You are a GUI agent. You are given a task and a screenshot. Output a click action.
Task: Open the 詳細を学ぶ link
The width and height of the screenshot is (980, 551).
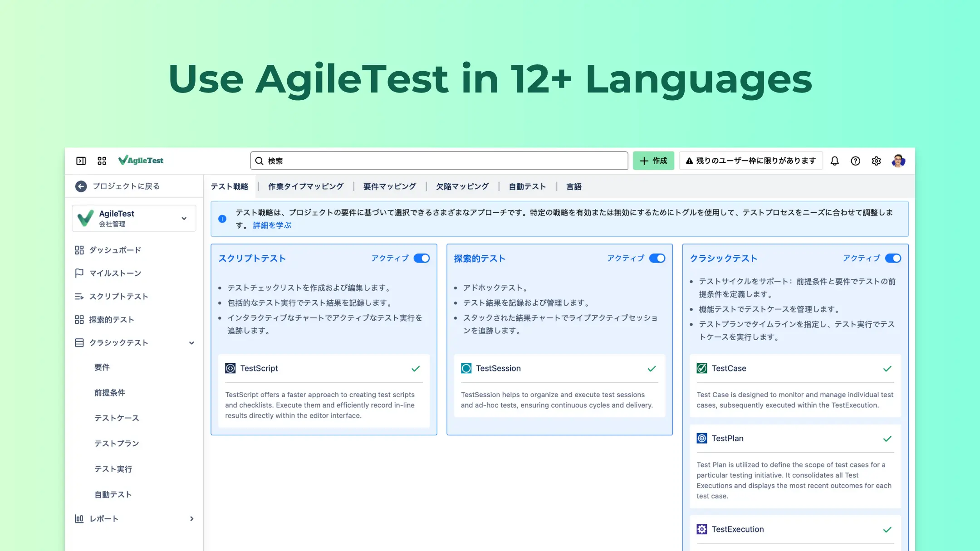click(x=272, y=225)
